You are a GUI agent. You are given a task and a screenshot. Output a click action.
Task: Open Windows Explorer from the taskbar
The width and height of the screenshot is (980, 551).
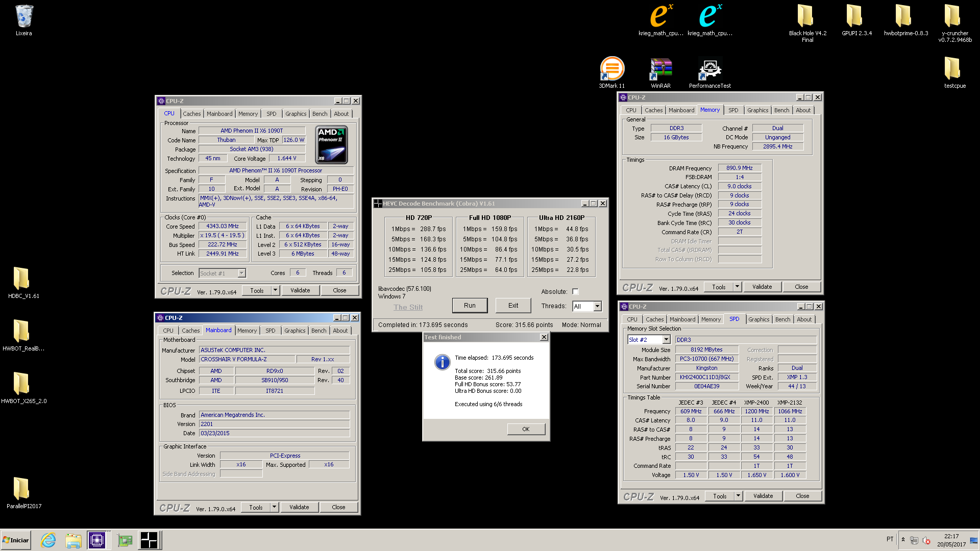pos(73,540)
